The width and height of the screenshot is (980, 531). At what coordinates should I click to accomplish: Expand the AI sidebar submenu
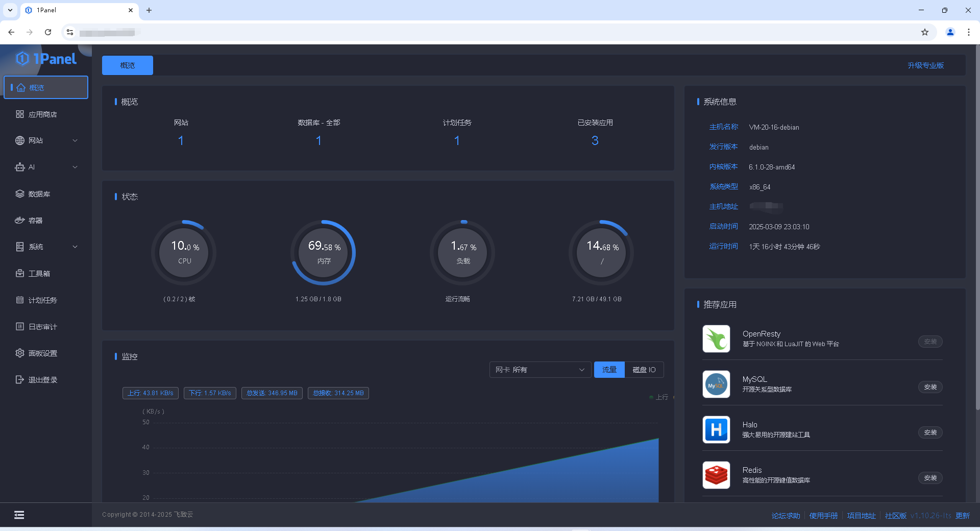coord(75,167)
